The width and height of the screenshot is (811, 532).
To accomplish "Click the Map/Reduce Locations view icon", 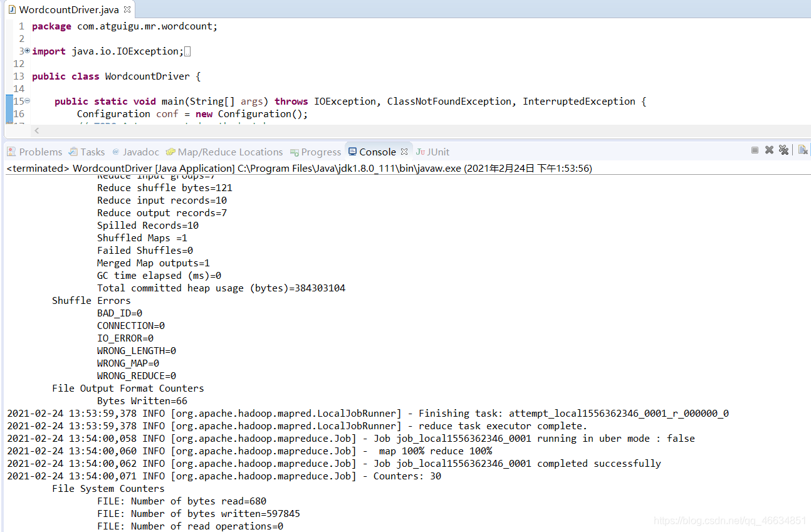I will 169,152.
